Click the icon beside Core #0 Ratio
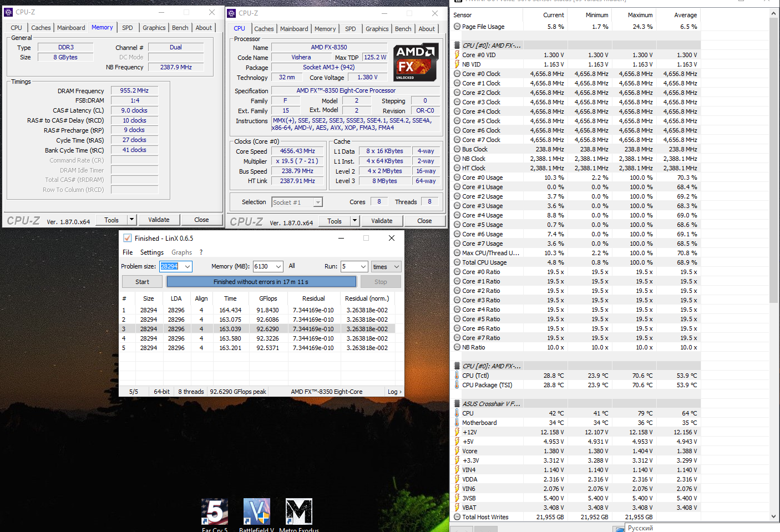Screen dimensions: 780x532 [x=457, y=272]
